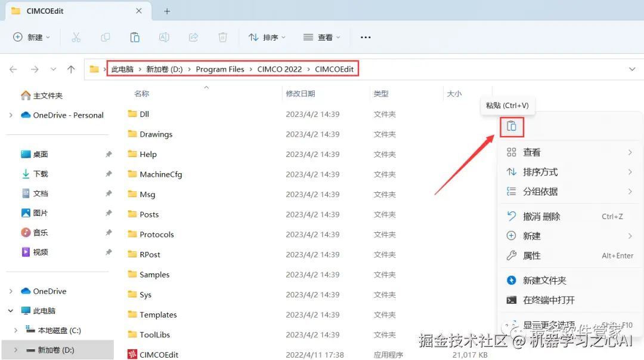The height and width of the screenshot is (360, 644).
Task: Click Program Files in address breadcrumb
Action: [219, 69]
